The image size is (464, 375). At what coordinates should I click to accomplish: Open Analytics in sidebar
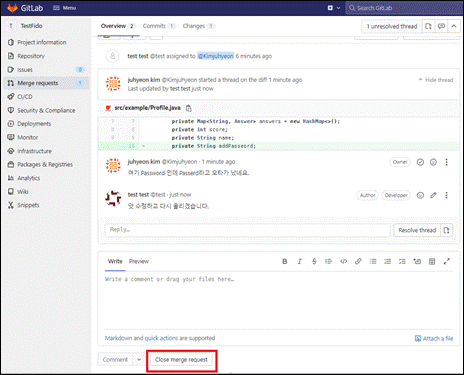(29, 178)
